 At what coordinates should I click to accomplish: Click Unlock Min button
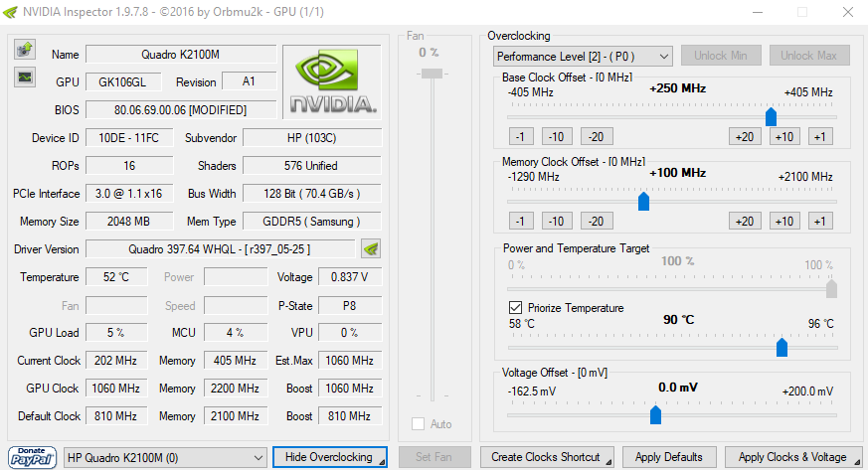pos(721,56)
